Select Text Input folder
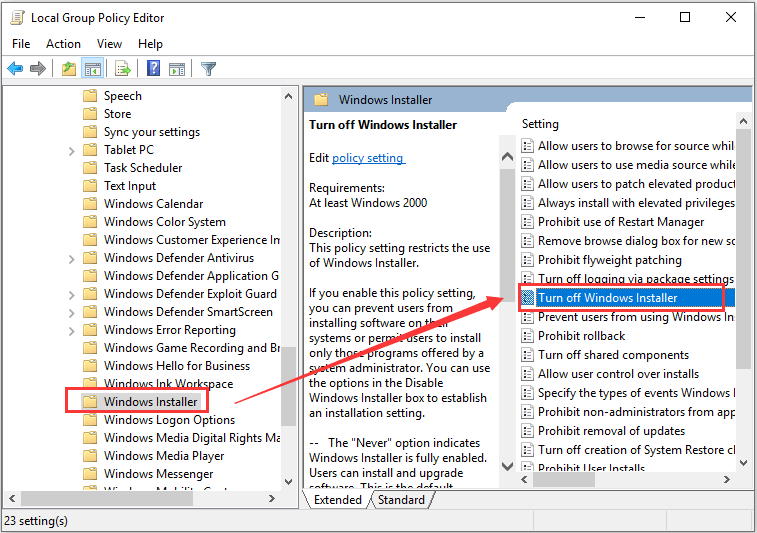757x533 pixels. 130,186
